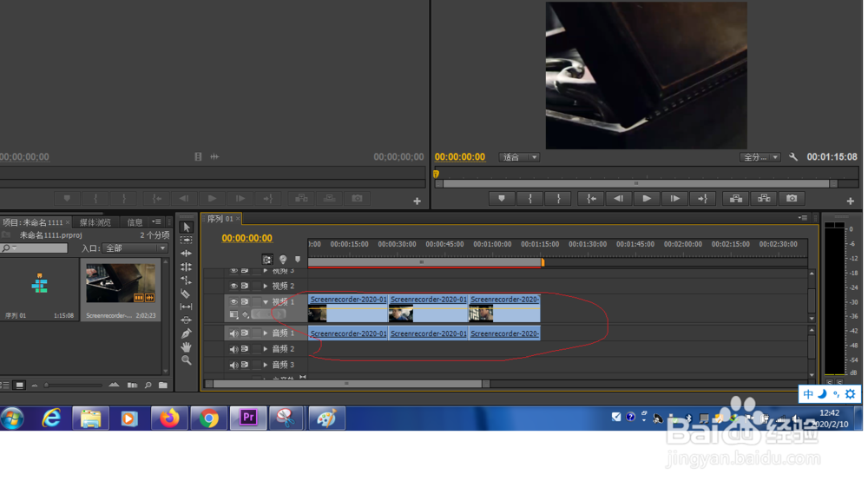868x488 pixels.
Task: Select the Track Select tool
Action: tap(187, 240)
